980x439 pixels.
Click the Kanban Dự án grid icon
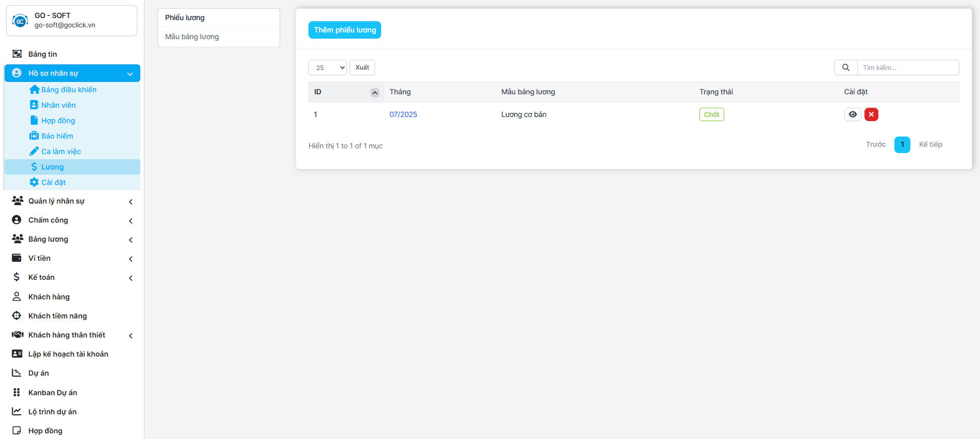point(17,393)
